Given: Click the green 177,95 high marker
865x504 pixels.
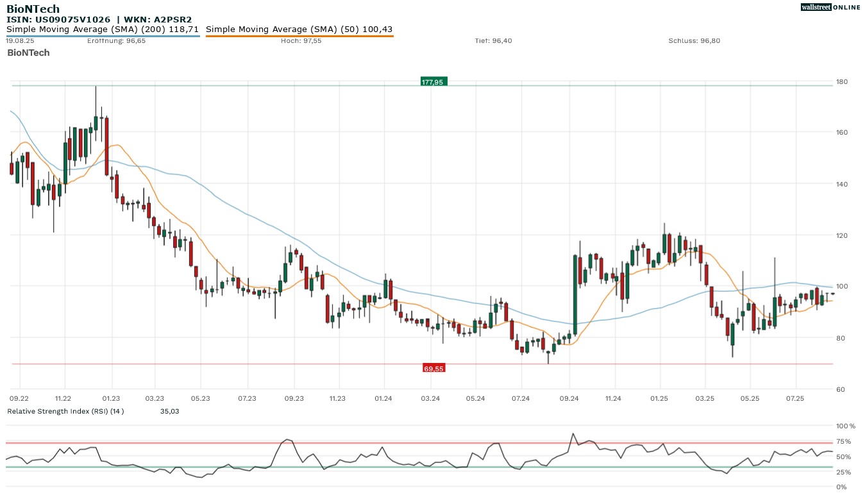Looking at the screenshot, I should [433, 82].
